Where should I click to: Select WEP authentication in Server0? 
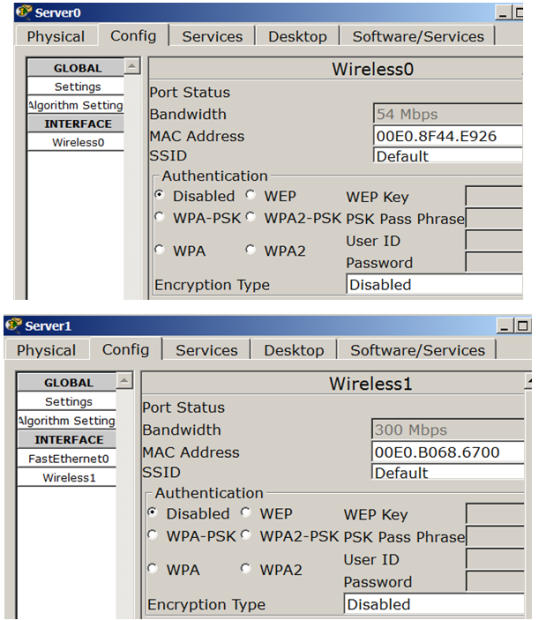point(250,195)
